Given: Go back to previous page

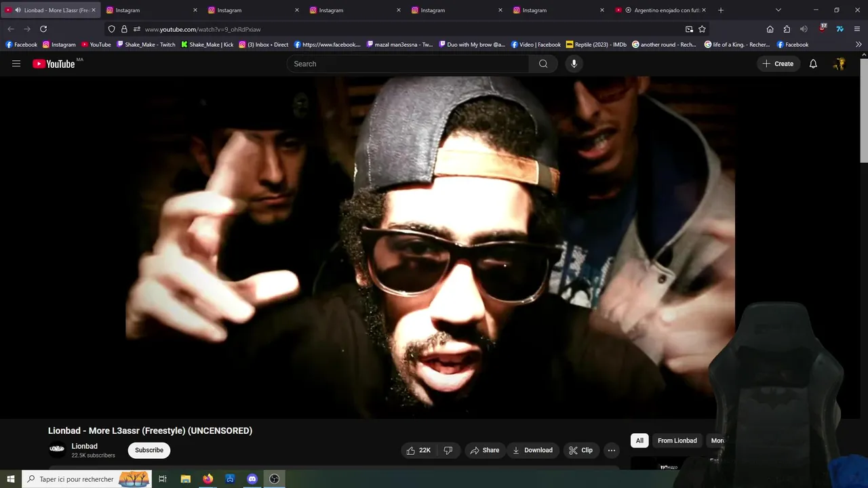Looking at the screenshot, I should pyautogui.click(x=11, y=29).
